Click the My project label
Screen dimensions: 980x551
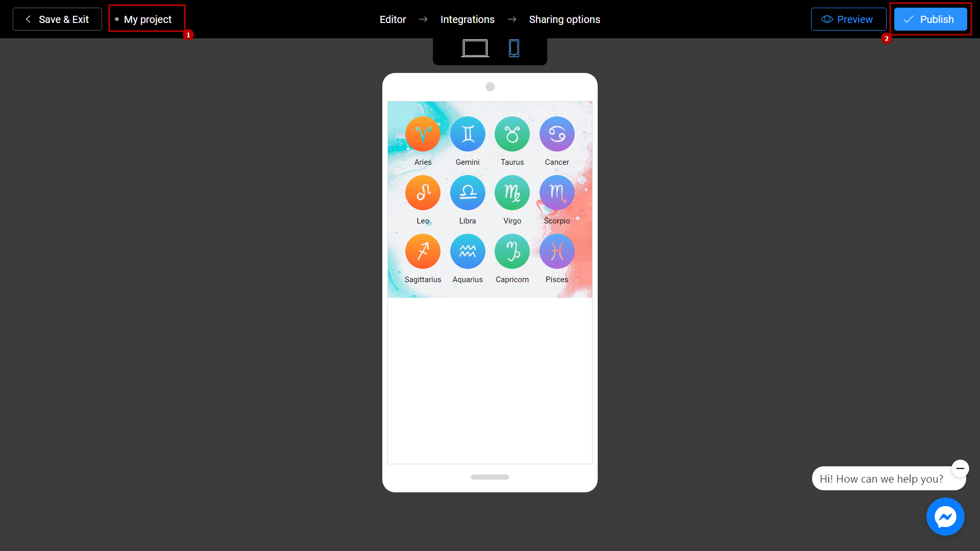click(148, 19)
